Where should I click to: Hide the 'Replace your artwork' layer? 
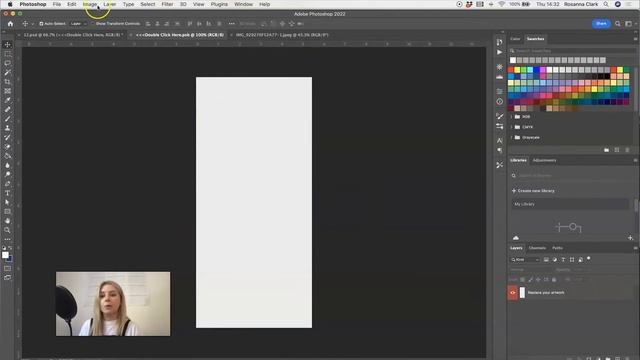[513, 293]
